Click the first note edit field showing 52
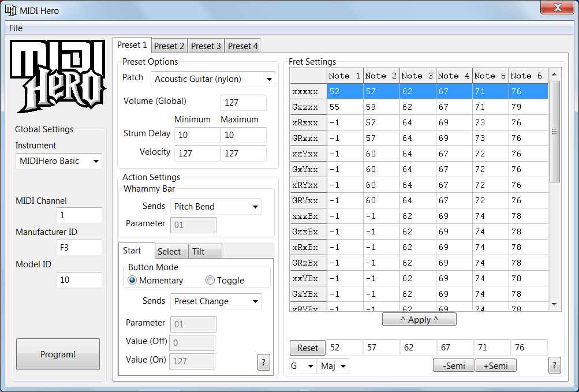The height and width of the screenshot is (392, 579). 345,348
